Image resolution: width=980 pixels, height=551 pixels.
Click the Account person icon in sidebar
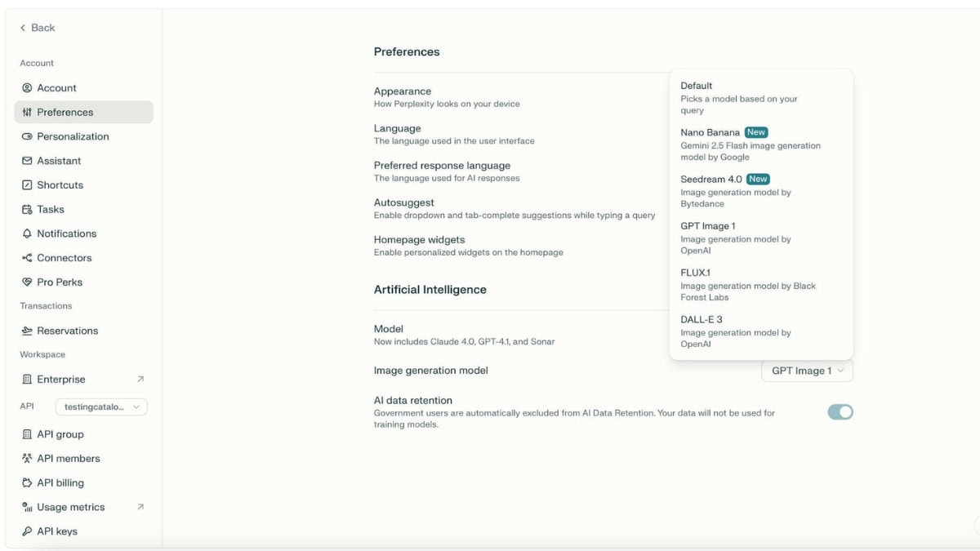[27, 88]
